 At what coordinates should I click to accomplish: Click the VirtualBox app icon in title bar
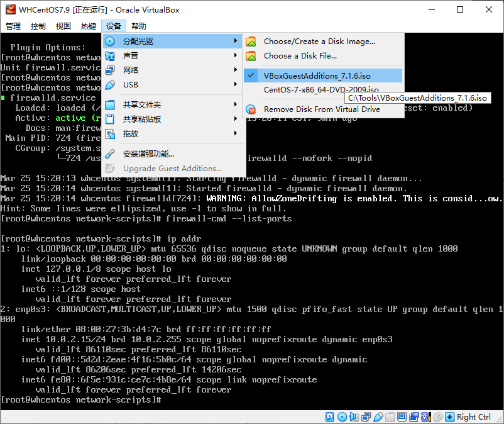10,9
